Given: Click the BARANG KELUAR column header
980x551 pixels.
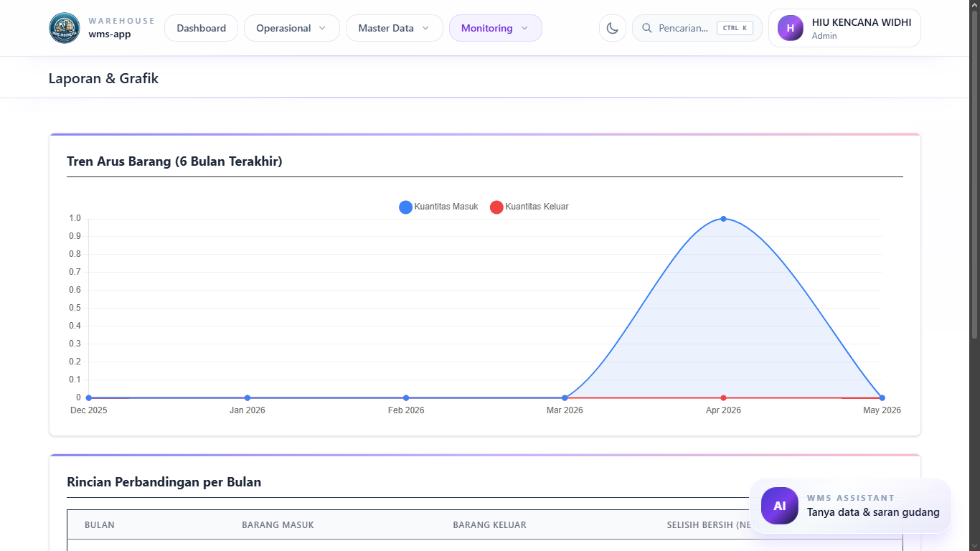Looking at the screenshot, I should pyautogui.click(x=489, y=524).
